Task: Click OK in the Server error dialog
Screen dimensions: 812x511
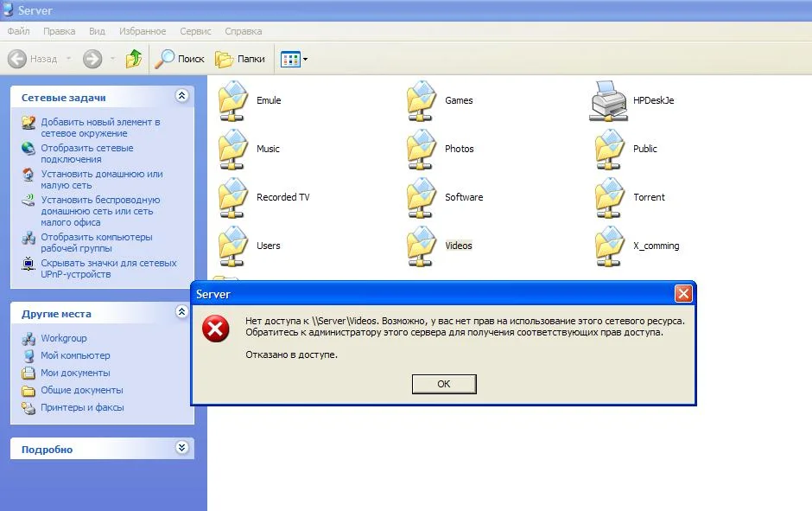Action: [444, 384]
